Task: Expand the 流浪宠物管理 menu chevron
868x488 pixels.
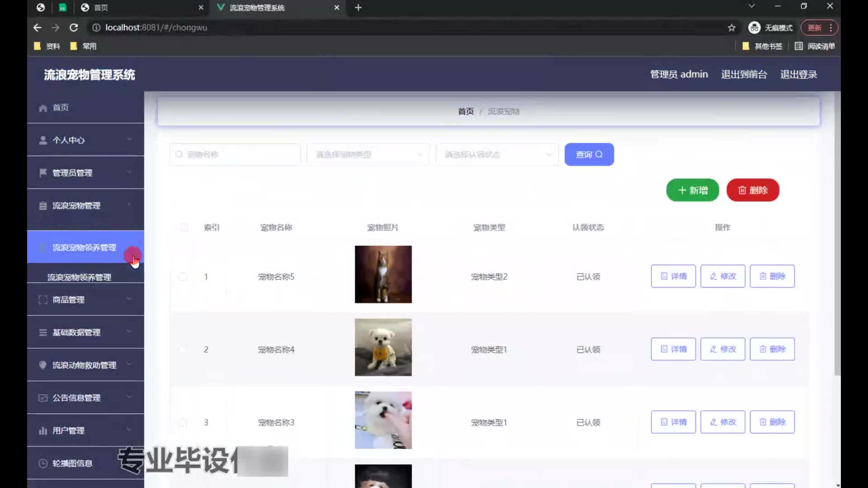Action: click(129, 205)
